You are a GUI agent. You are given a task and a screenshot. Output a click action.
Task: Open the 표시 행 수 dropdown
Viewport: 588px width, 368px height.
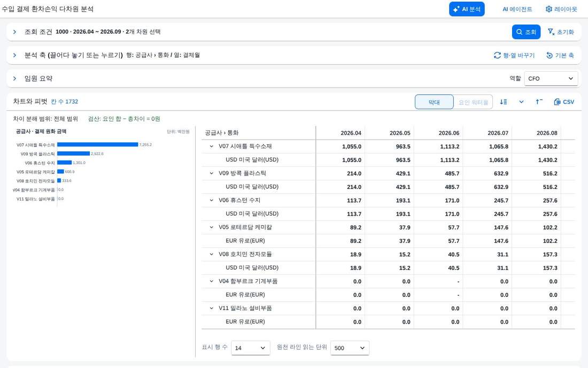click(x=251, y=348)
